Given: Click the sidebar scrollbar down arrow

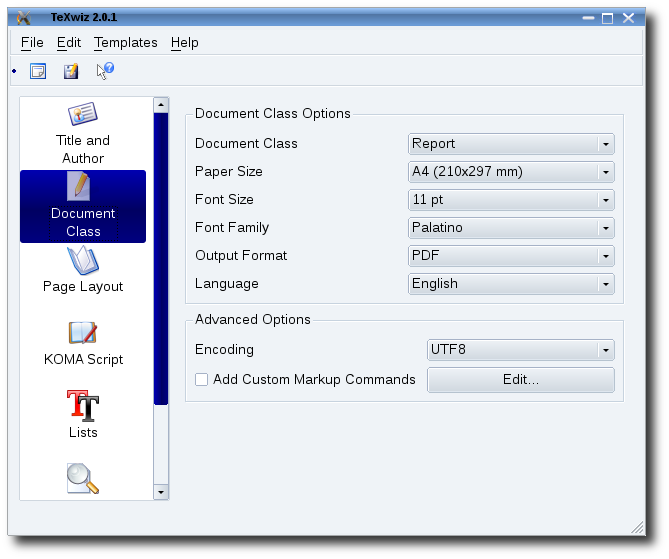Looking at the screenshot, I should (161, 492).
